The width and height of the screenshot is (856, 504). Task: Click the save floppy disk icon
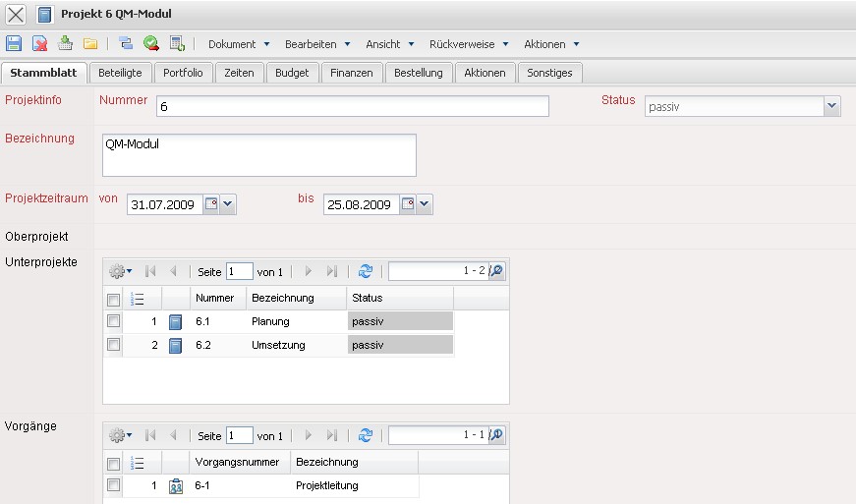pos(14,43)
